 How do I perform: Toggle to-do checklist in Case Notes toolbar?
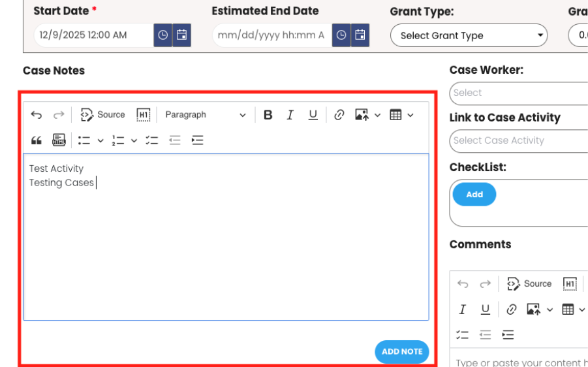152,140
